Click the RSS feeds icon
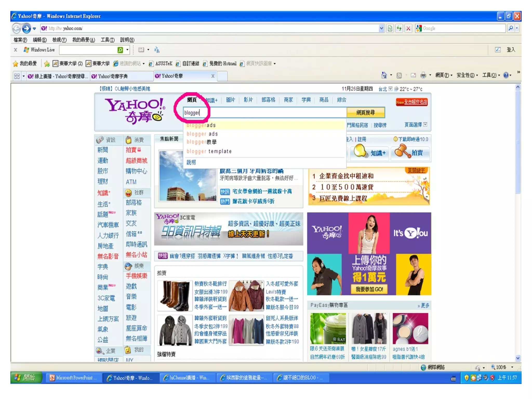This screenshot has width=532, height=399. tap(399, 75)
